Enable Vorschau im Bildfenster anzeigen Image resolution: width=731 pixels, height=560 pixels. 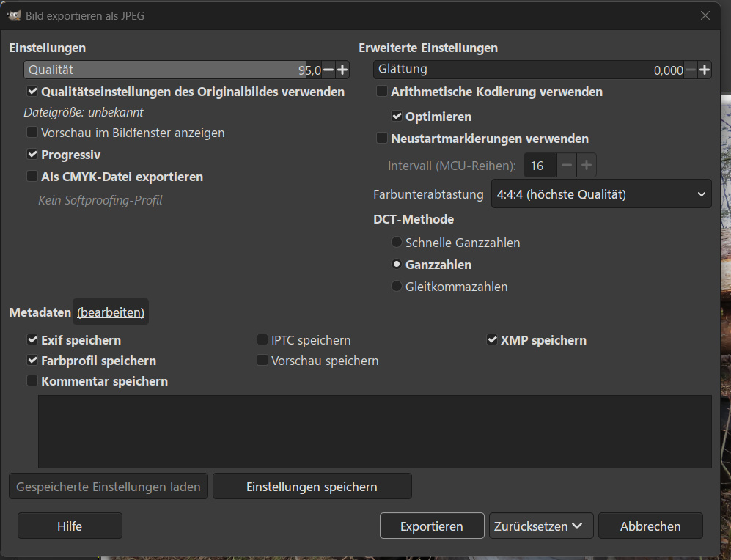coord(32,133)
